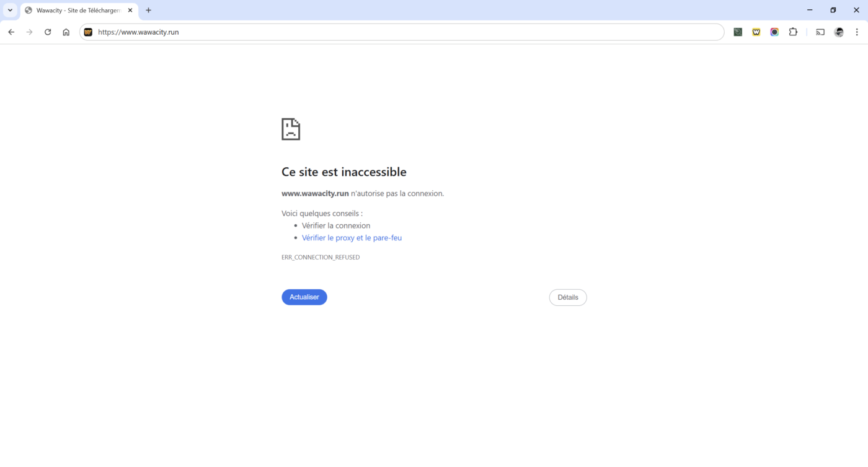Click the forward navigation arrow
The image size is (868, 467).
click(x=29, y=32)
